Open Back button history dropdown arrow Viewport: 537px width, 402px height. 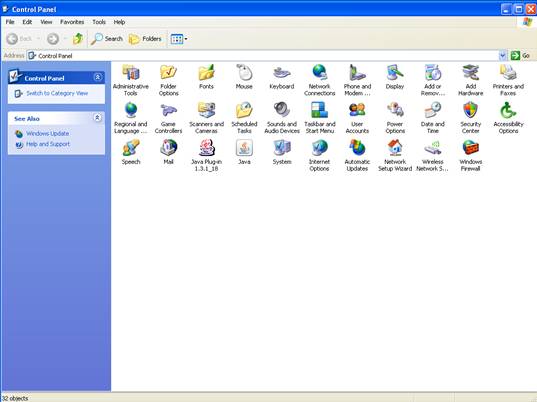coord(38,39)
